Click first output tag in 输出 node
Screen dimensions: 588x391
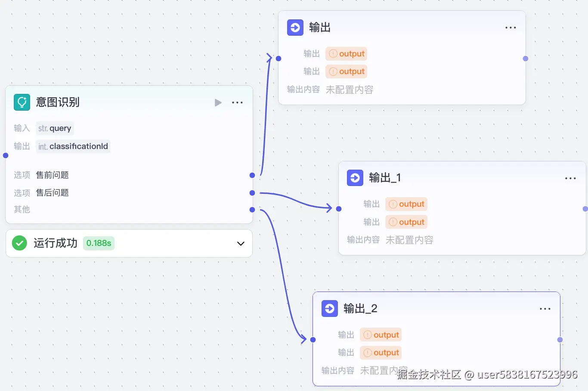(347, 54)
